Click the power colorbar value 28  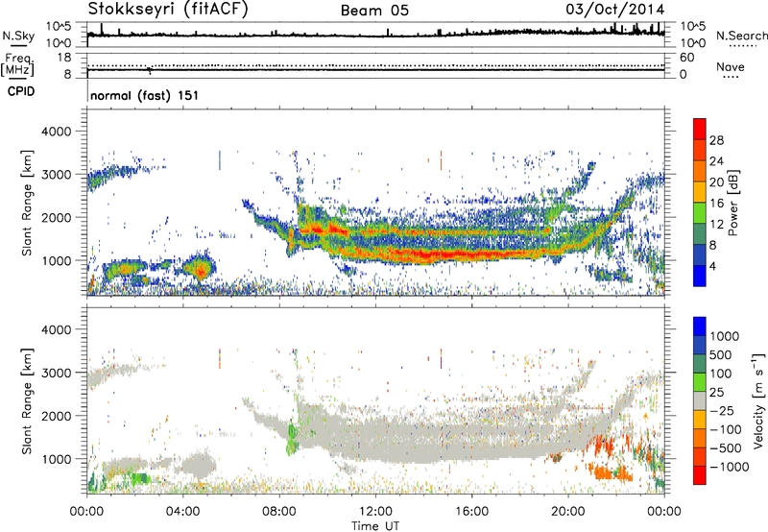[716, 140]
